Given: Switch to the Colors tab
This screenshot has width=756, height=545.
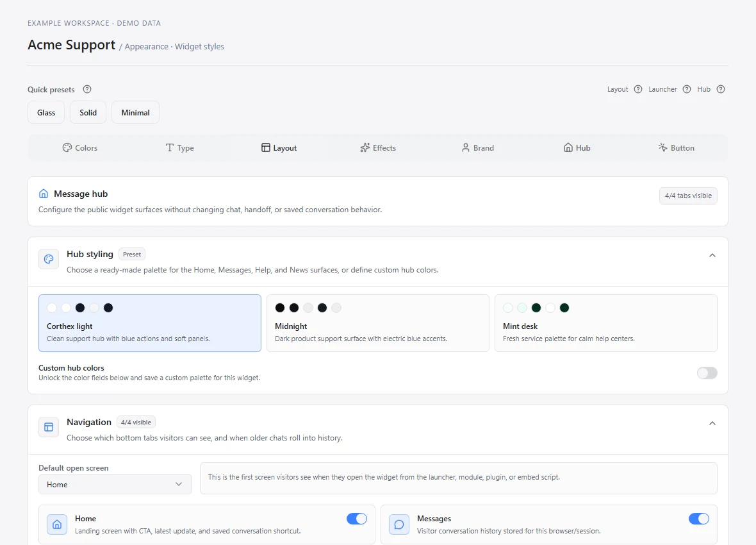Looking at the screenshot, I should tap(80, 147).
